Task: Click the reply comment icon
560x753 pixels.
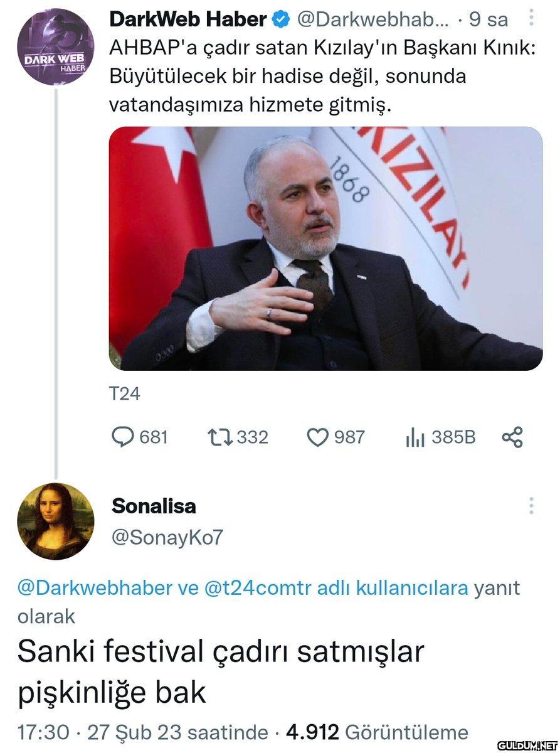Action: [122, 437]
